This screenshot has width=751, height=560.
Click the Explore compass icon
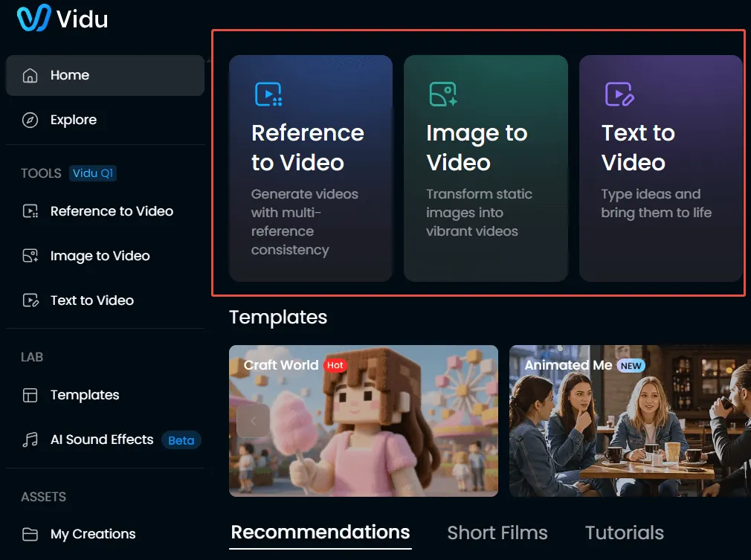coord(30,119)
